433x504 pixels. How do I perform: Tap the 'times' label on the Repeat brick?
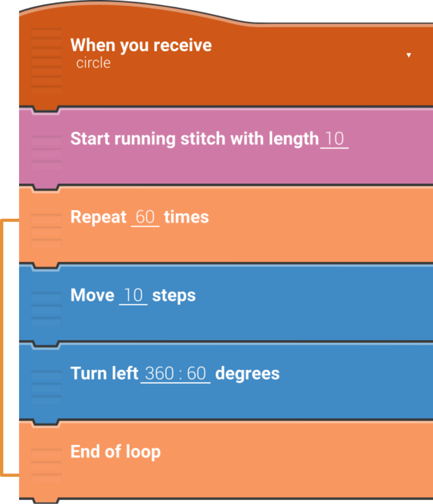click(186, 217)
